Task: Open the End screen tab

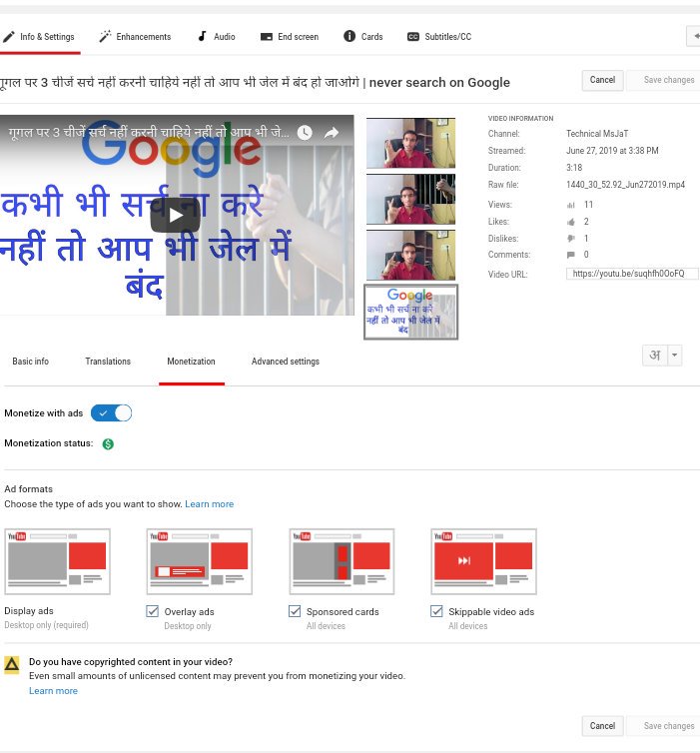Action: [290, 37]
